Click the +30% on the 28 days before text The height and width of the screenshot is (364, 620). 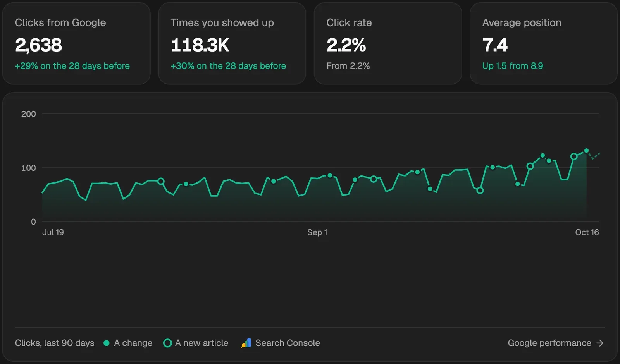coord(228,66)
